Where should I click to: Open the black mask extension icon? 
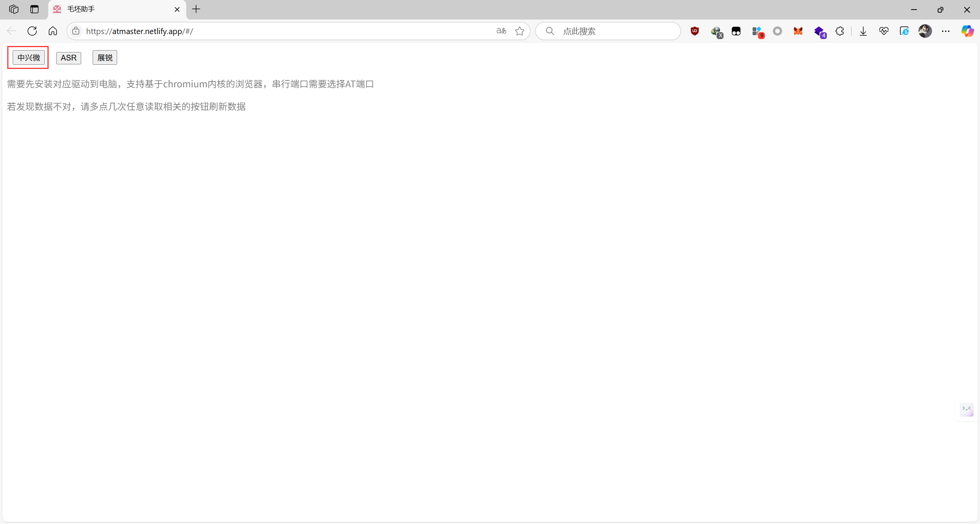pos(736,31)
